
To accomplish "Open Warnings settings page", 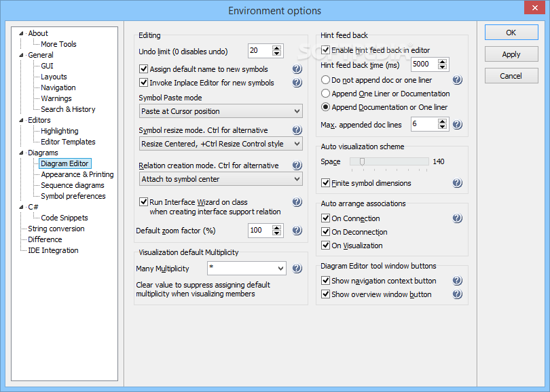I will [56, 98].
